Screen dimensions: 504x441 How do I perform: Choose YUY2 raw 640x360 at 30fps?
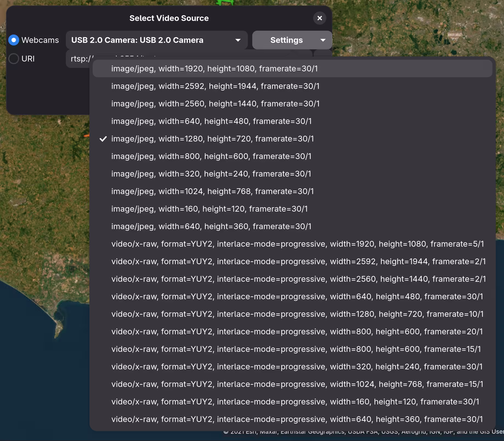[x=297, y=419]
